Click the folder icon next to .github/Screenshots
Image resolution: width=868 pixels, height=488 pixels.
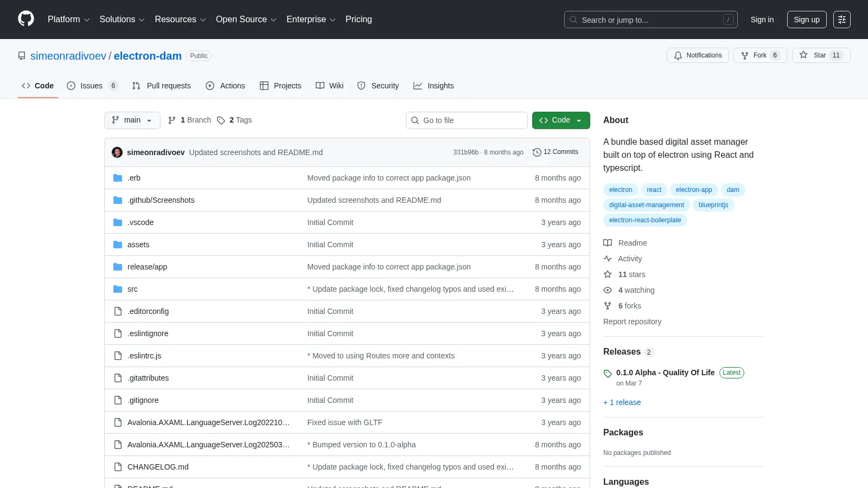pos(118,200)
